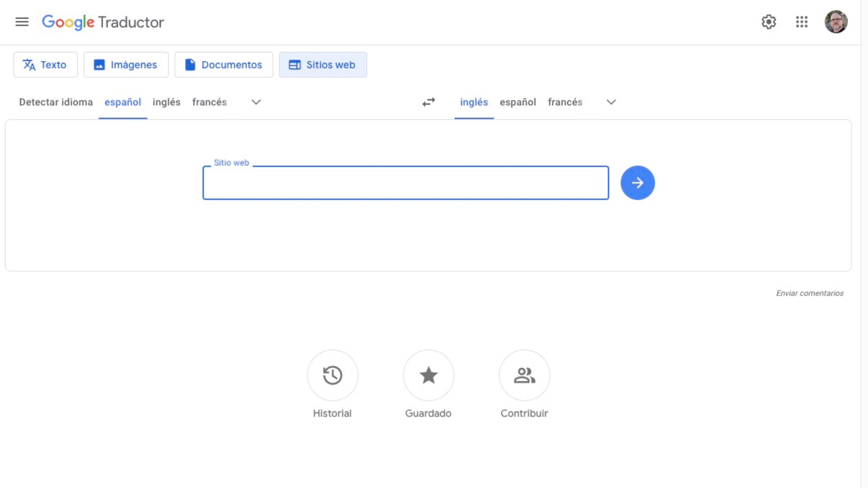Screen dimensions: 868x488
Task: Select francés as source language
Action: point(209,102)
